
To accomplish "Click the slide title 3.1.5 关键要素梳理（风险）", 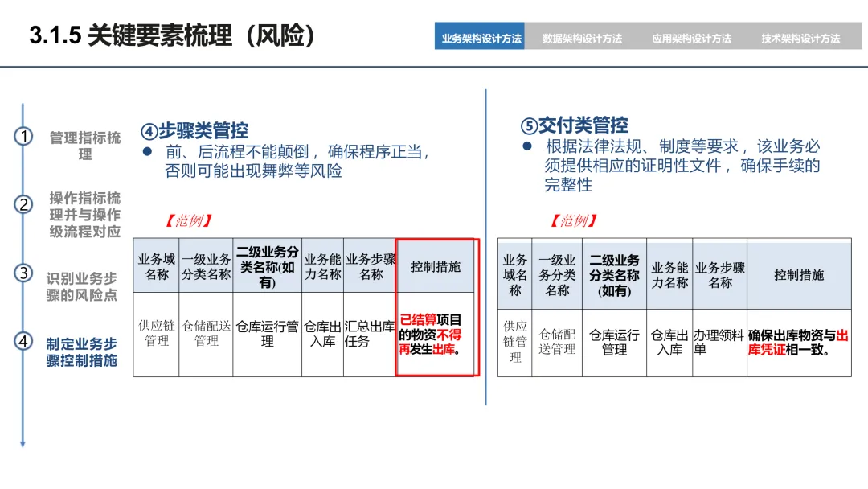I will coord(172,35).
